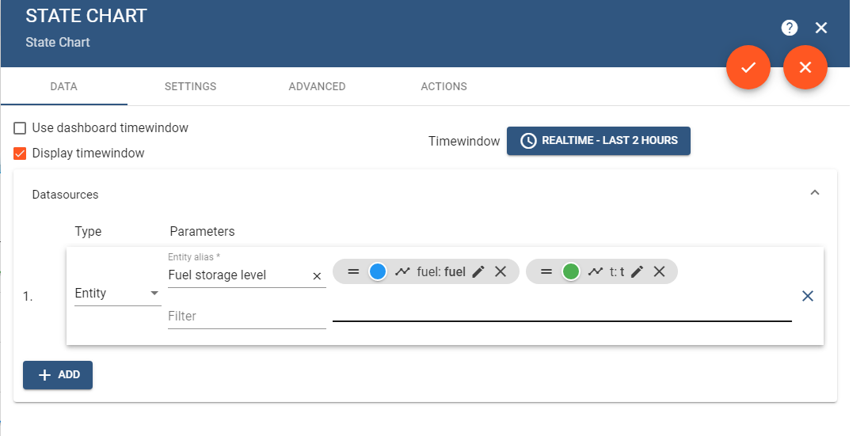Clear the Fuel storage level entity alias
Screen dimensions: 868x436
[317, 275]
